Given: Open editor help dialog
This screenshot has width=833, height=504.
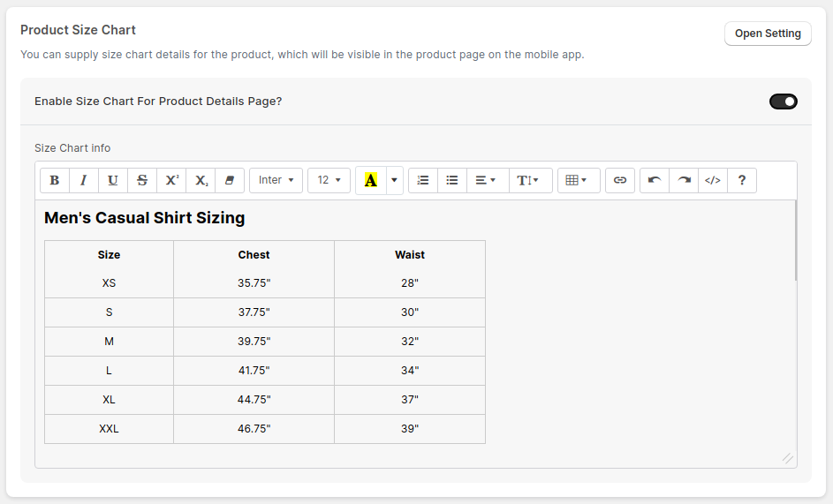Looking at the screenshot, I should click(742, 181).
